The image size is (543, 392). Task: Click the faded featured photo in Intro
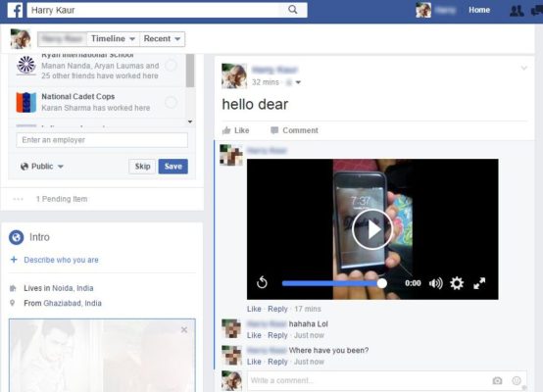pyautogui.click(x=102, y=356)
